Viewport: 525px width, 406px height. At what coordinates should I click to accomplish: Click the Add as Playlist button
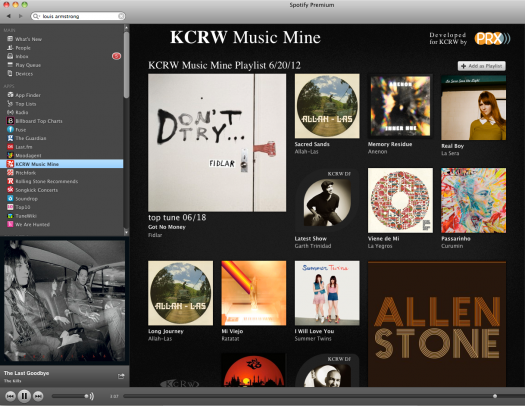click(481, 66)
